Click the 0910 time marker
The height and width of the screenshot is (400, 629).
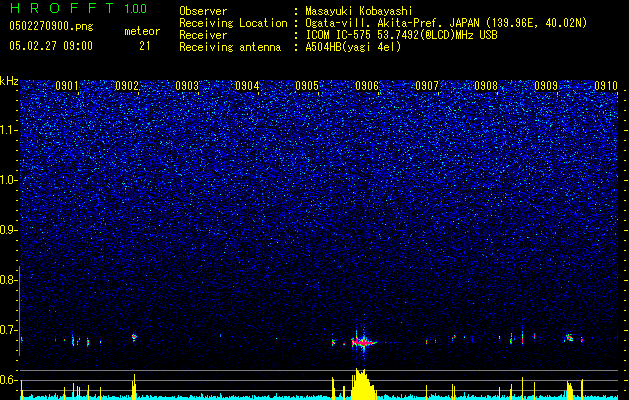click(606, 85)
